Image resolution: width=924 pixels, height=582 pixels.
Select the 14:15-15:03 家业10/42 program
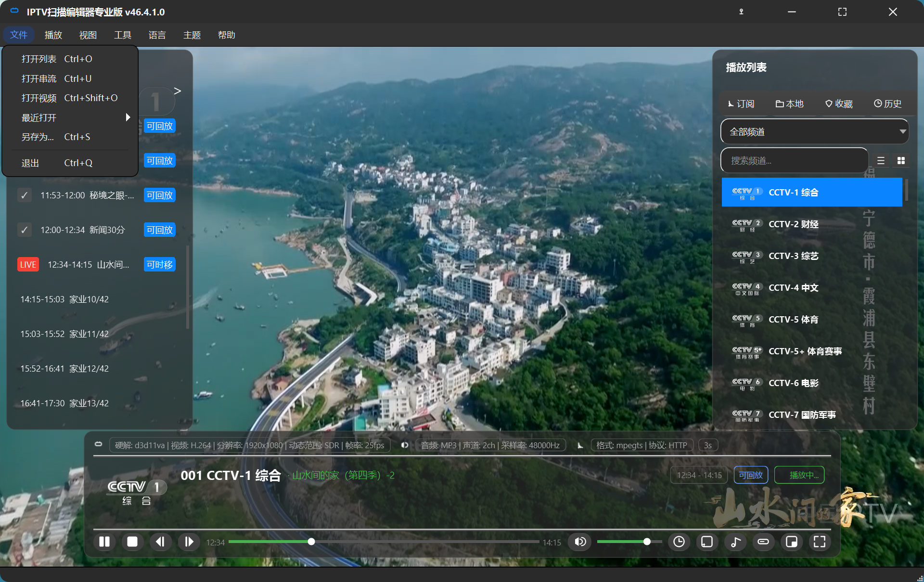click(99, 299)
